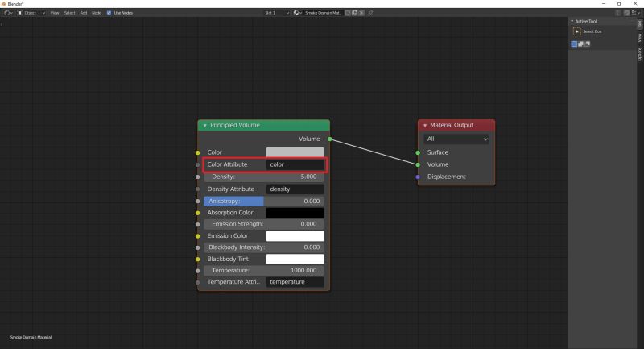Click the Blender logo in title bar

4,4
